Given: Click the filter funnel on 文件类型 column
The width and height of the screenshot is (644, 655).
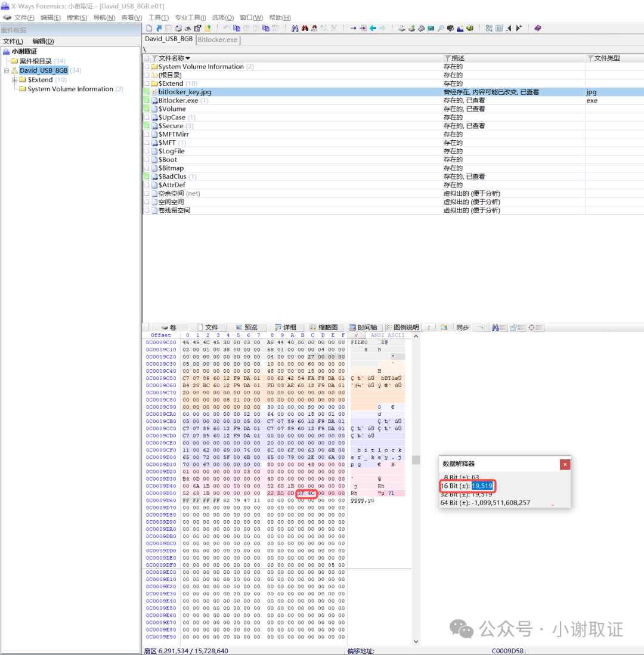Looking at the screenshot, I should 590,58.
